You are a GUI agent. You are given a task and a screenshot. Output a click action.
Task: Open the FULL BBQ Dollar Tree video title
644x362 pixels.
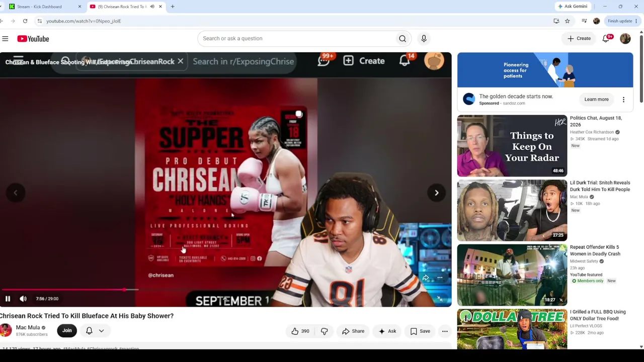coord(598,315)
